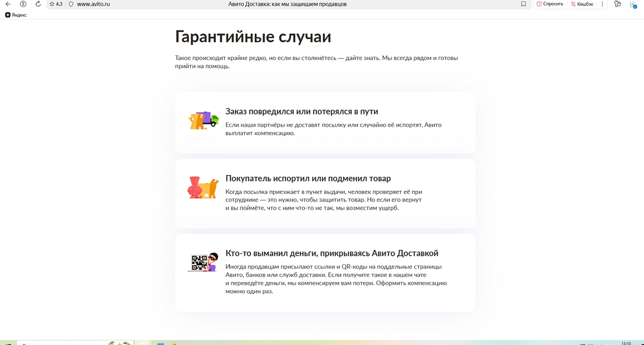644x345 pixels.
Task: Open Yandex home via the Я icon
Action: point(22,4)
